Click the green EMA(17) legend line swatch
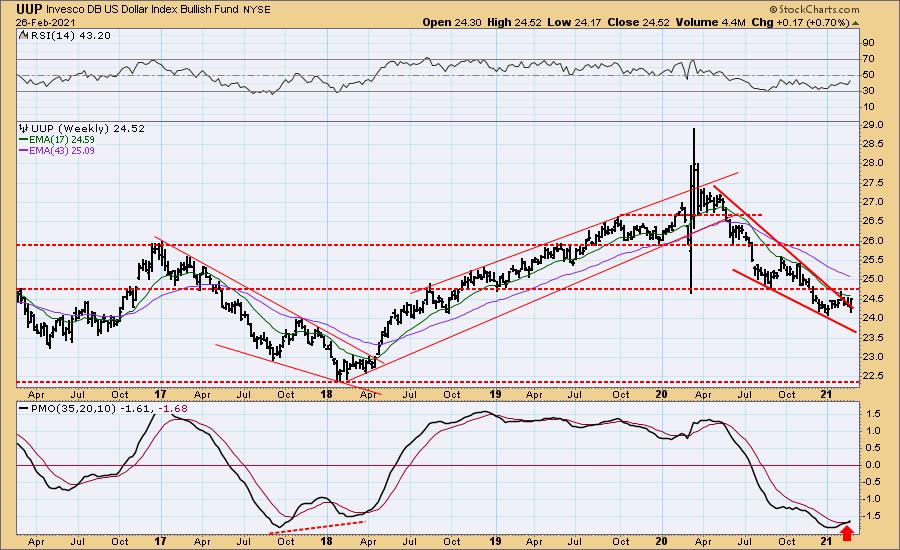 [x=24, y=140]
